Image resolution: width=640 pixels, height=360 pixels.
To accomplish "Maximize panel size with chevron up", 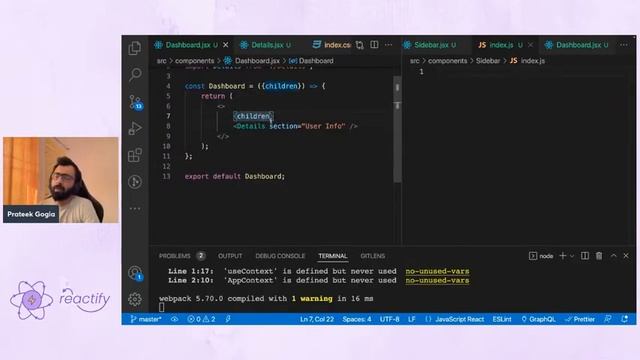I will click(x=613, y=256).
